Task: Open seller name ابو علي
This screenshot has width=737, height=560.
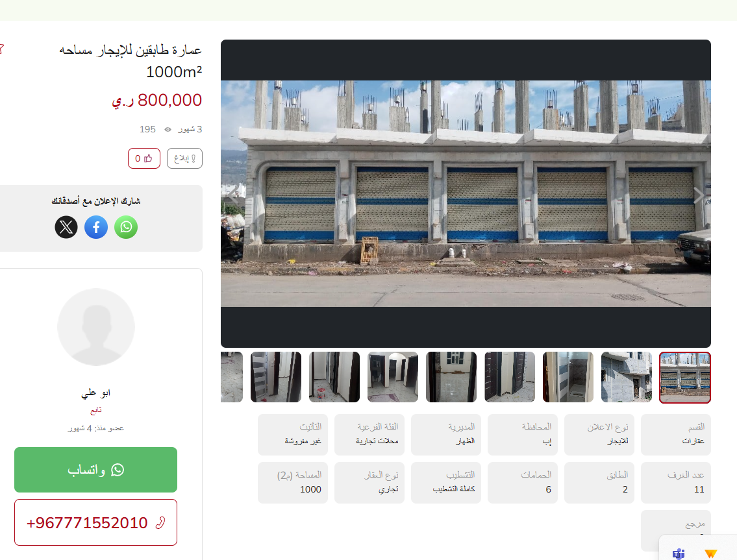Action: click(x=96, y=393)
